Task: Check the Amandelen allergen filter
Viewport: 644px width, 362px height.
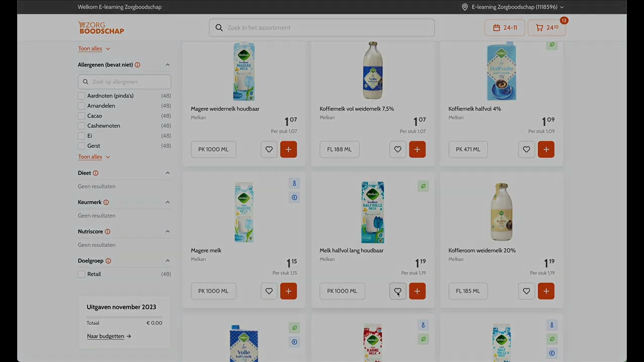Action: [82, 106]
